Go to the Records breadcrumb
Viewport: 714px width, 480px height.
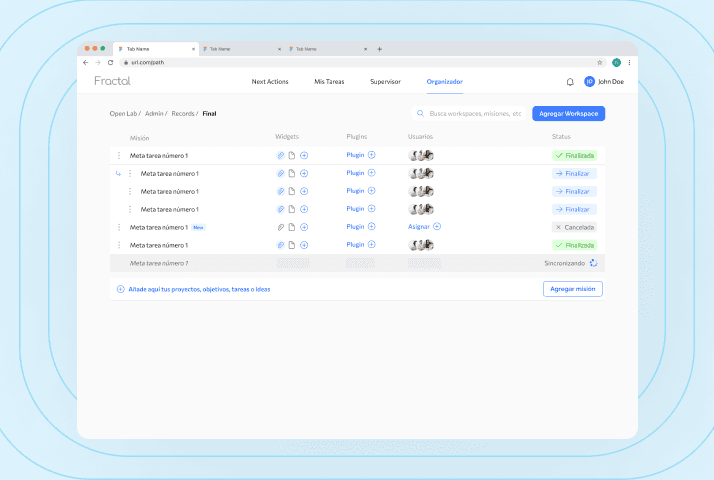[x=183, y=113]
